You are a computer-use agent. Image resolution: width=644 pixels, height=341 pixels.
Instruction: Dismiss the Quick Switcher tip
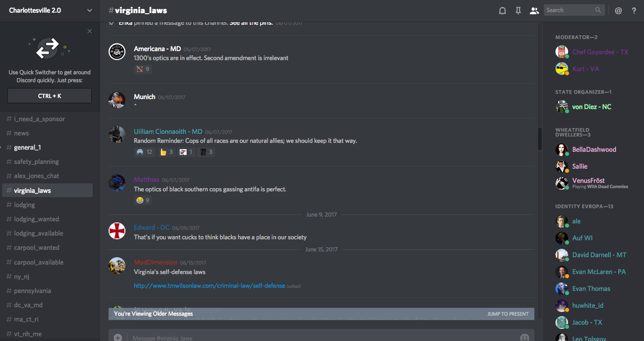90,31
